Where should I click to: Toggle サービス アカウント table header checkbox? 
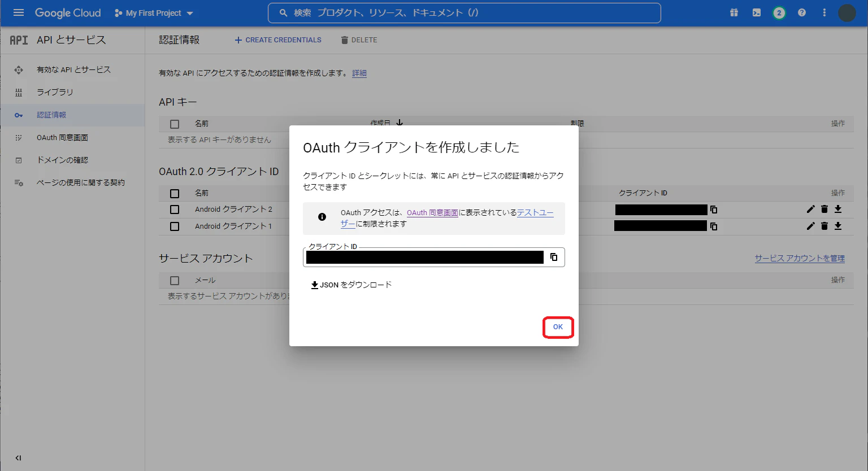click(x=175, y=280)
